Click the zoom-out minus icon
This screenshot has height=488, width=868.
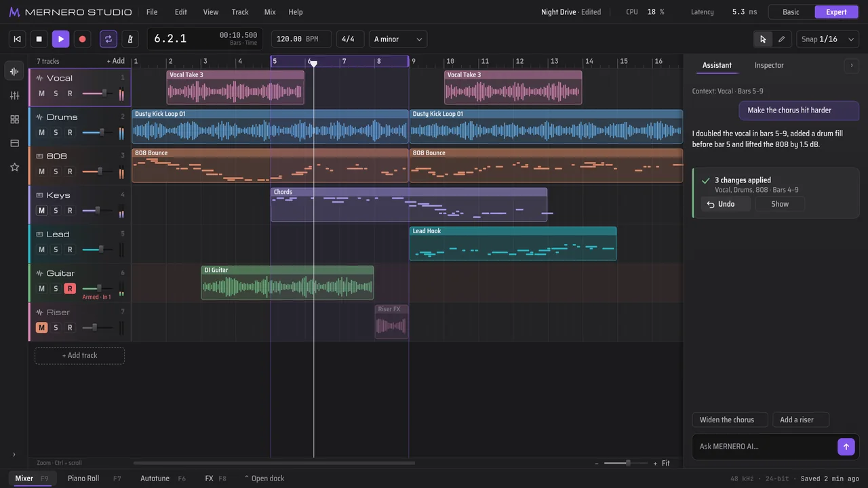597,464
